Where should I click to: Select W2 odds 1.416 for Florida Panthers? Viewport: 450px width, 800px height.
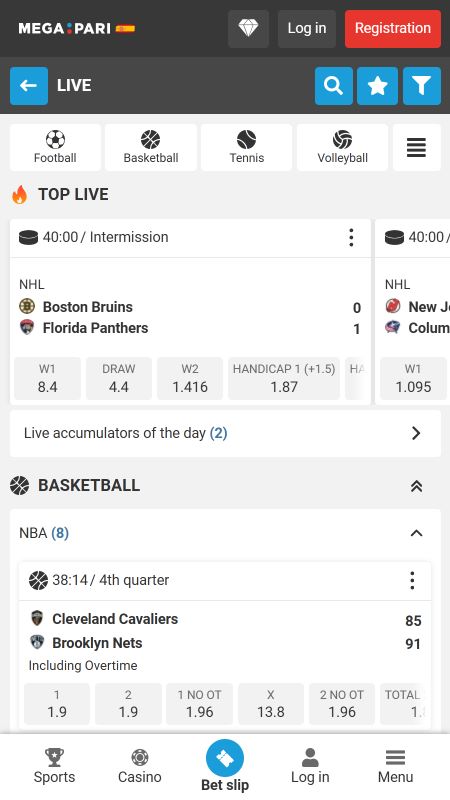190,379
